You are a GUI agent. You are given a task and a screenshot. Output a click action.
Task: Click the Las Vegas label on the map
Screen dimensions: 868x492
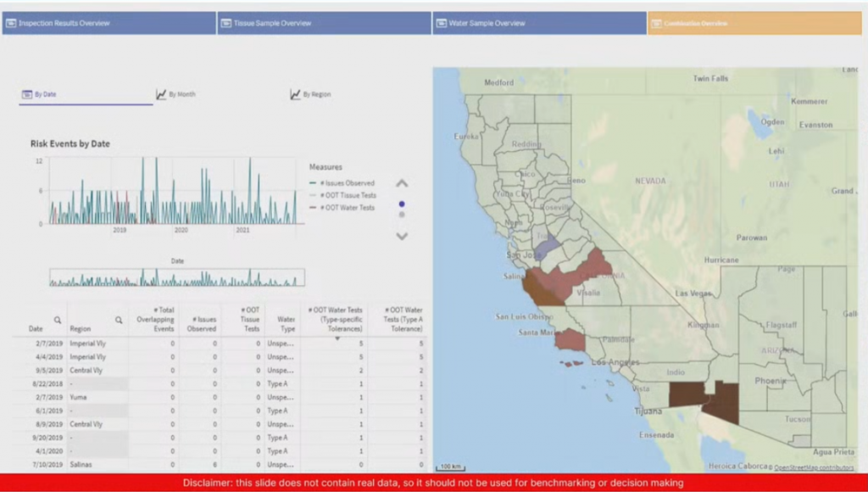(693, 293)
